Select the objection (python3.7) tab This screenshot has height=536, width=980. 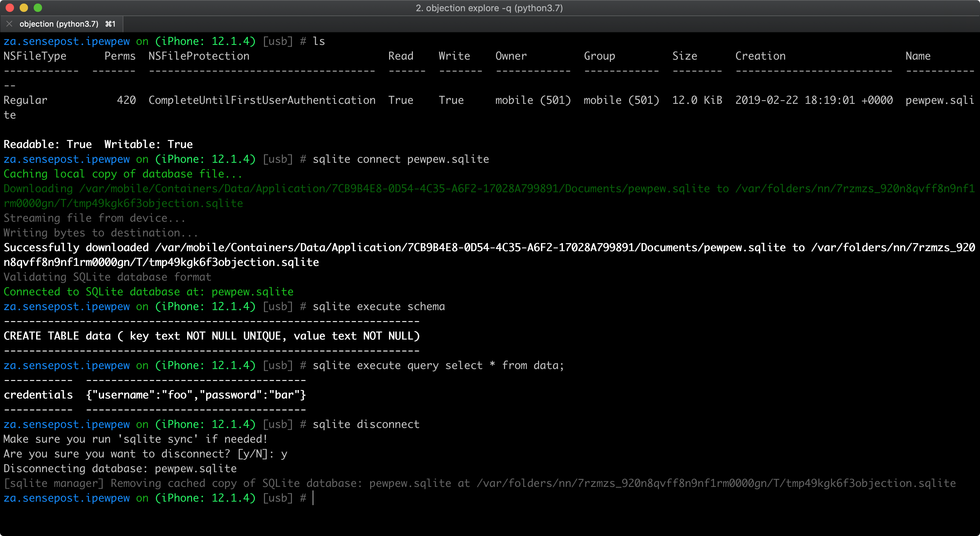59,24
